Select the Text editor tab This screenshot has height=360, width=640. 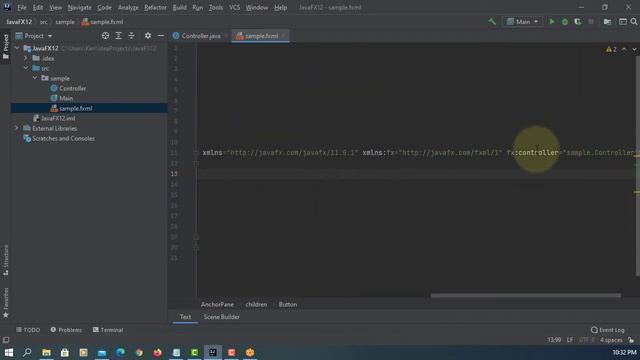(x=185, y=317)
